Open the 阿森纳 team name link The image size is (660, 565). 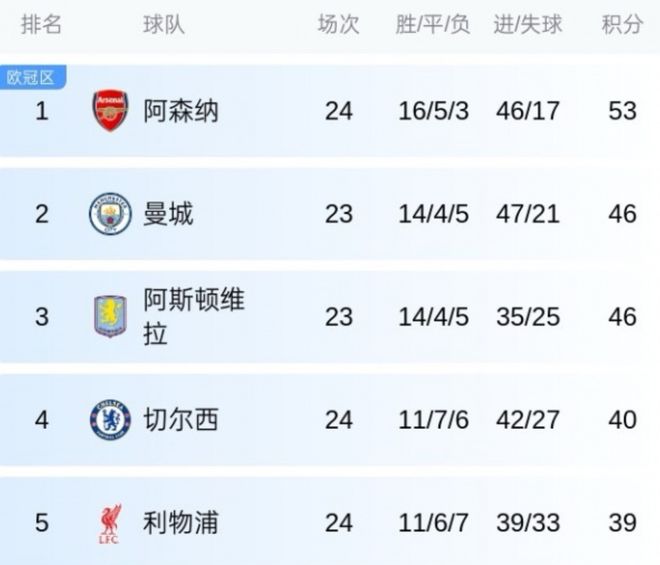pos(181,110)
